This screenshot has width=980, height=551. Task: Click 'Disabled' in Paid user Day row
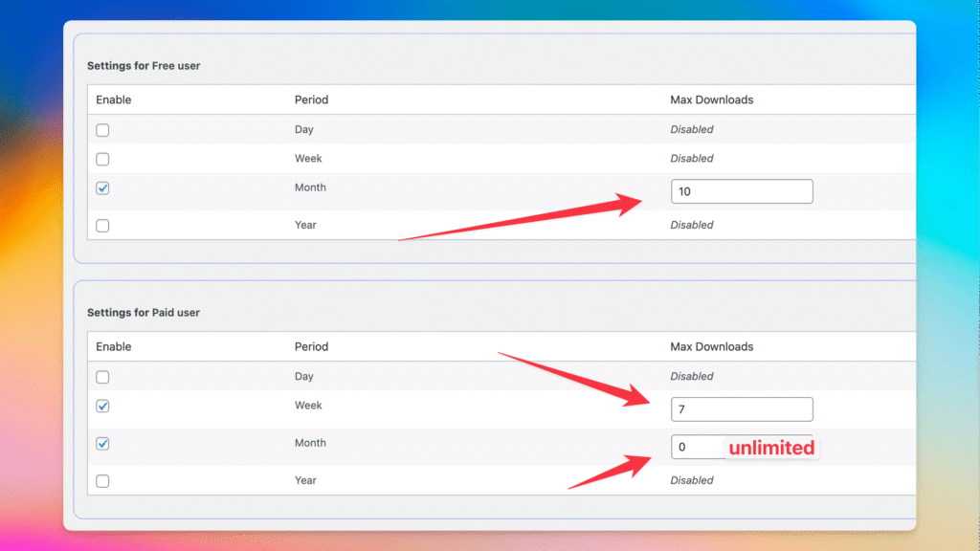[x=691, y=376]
